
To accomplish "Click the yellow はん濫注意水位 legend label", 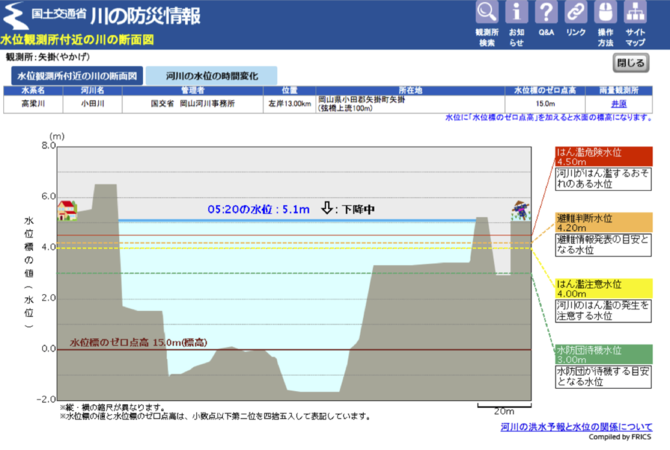I will pyautogui.click(x=604, y=288).
